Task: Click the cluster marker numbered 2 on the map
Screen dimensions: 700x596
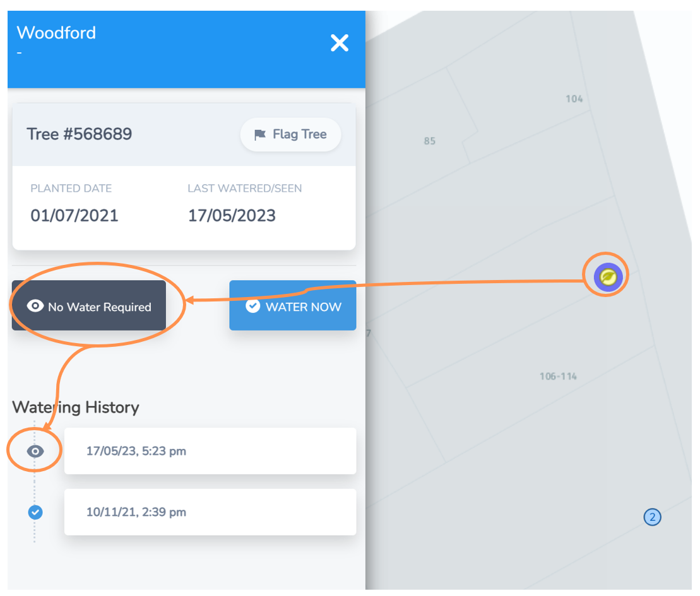Action: [652, 518]
